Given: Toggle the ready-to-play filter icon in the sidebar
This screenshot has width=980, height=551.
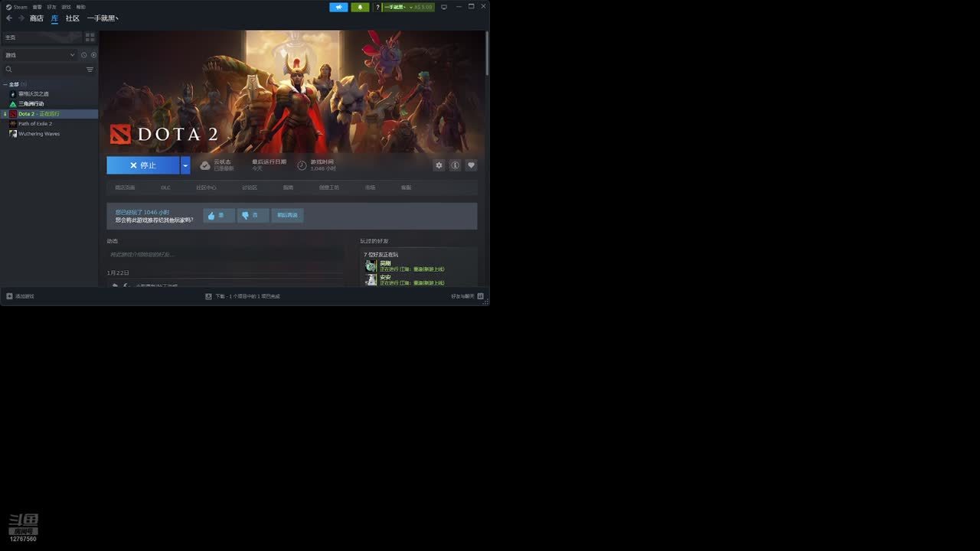Looking at the screenshot, I should coord(94,55).
